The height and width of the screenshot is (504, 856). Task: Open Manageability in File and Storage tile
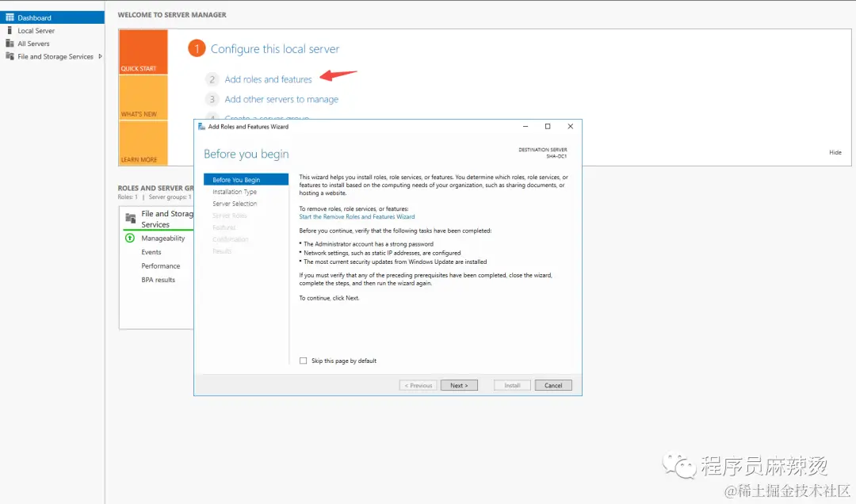point(162,239)
